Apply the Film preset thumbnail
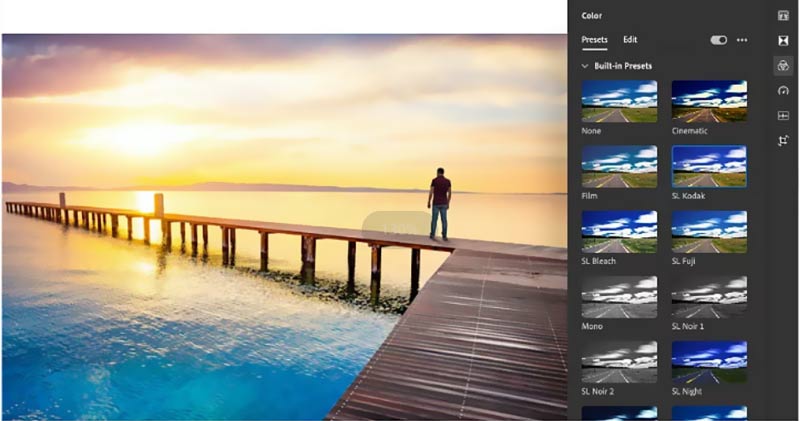 [619, 166]
